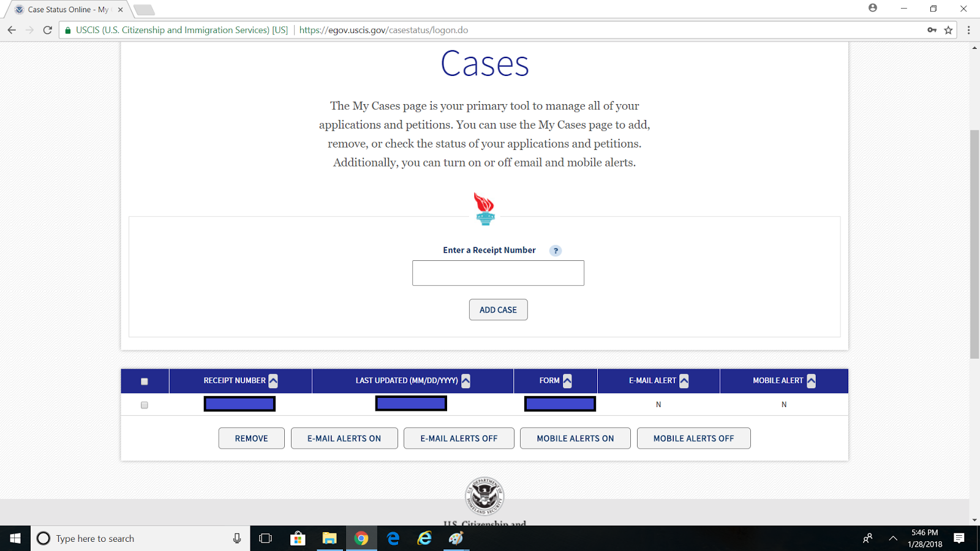Screen dimensions: 980x551
Task: Open the Chrome profile avatar icon
Action: 873,8
